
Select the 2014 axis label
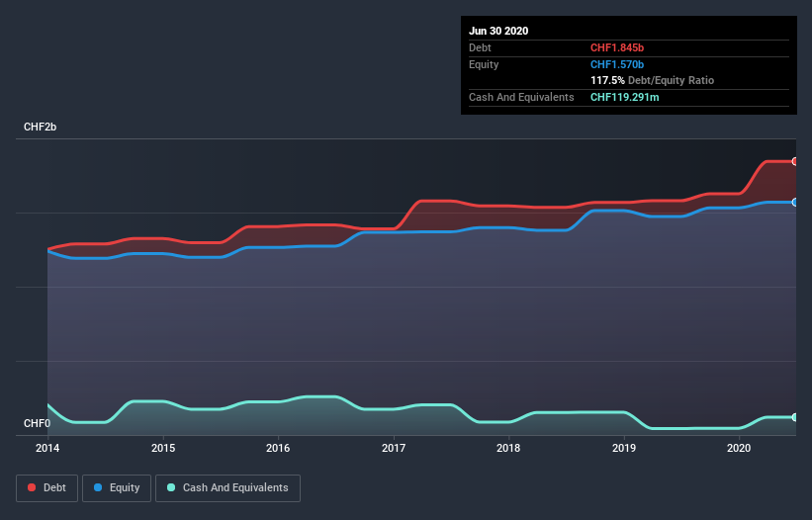47,448
